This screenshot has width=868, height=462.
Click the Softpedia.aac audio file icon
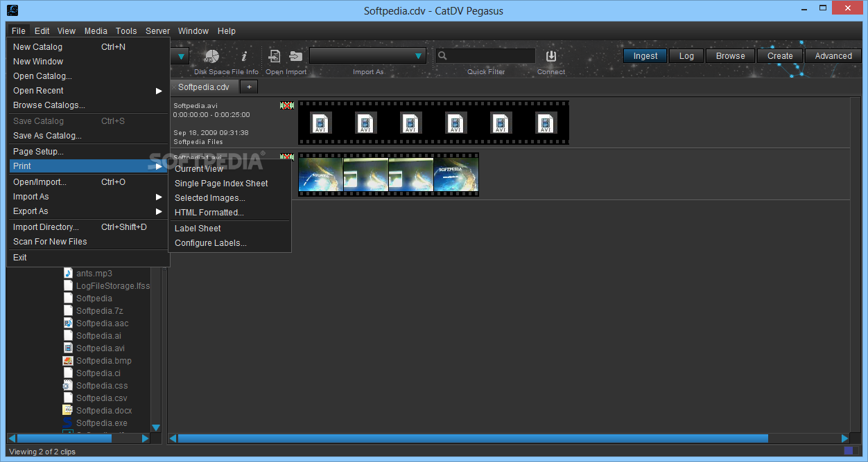tap(68, 323)
